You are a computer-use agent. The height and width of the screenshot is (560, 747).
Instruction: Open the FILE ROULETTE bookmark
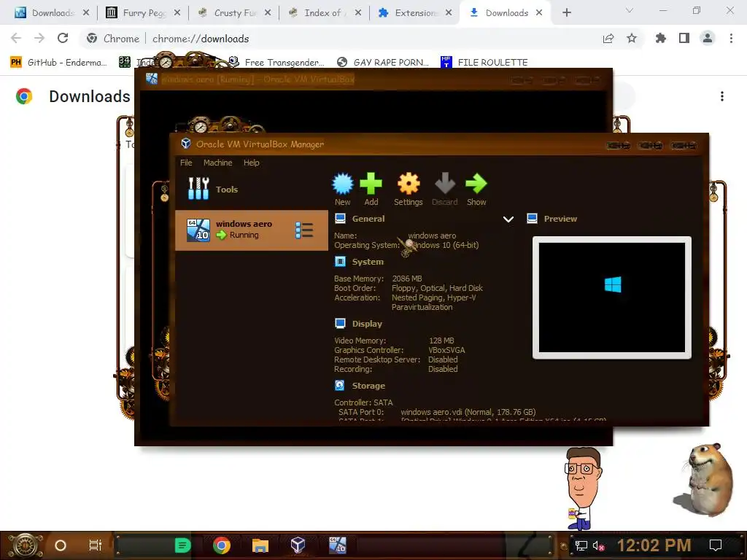click(x=484, y=62)
